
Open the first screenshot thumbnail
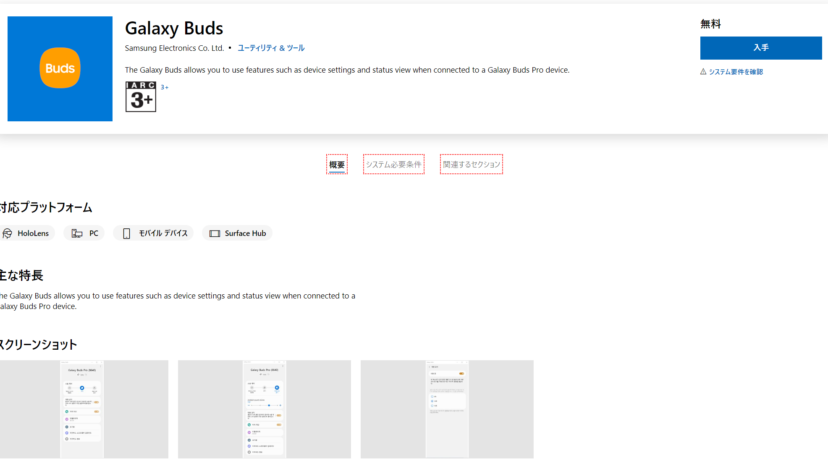(82, 409)
